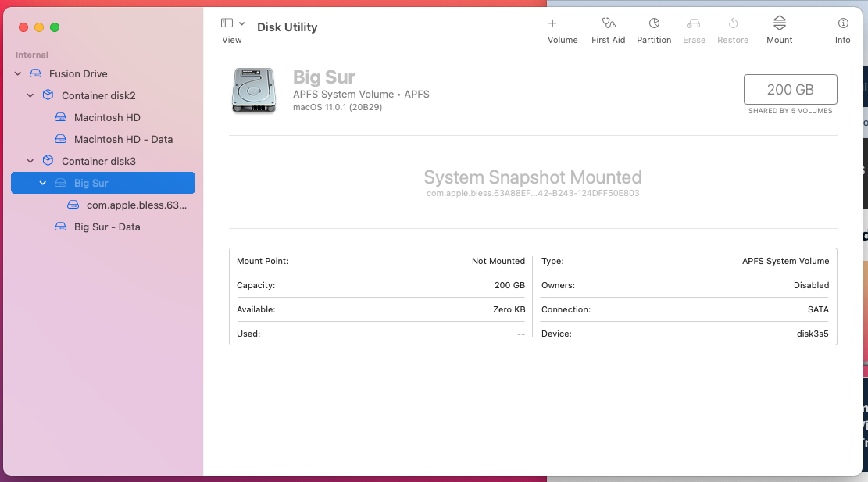
Task: Open the Partition pie chart tool
Action: [655, 23]
